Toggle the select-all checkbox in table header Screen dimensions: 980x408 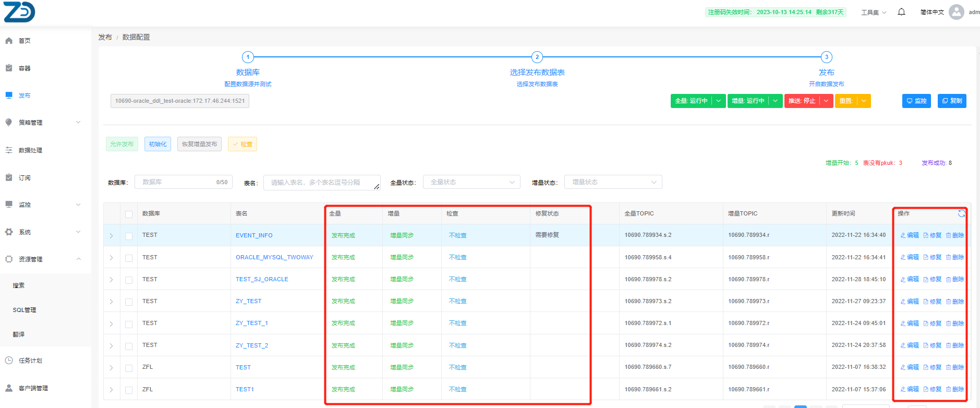pos(129,214)
